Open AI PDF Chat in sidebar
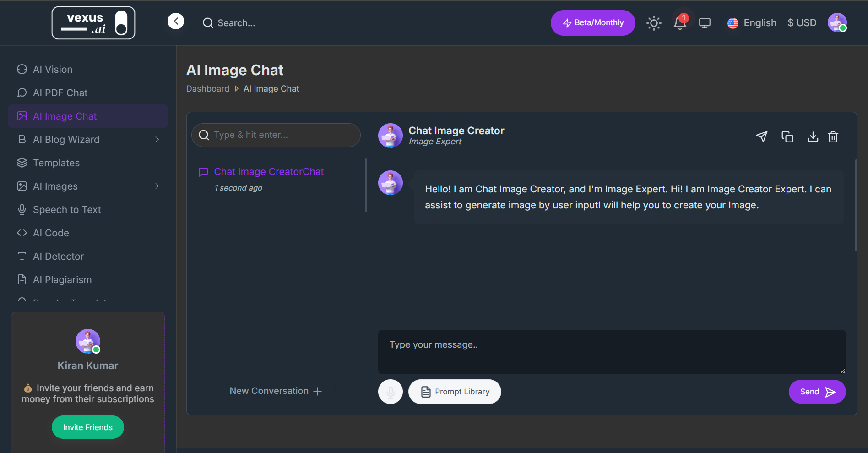 tap(88, 93)
